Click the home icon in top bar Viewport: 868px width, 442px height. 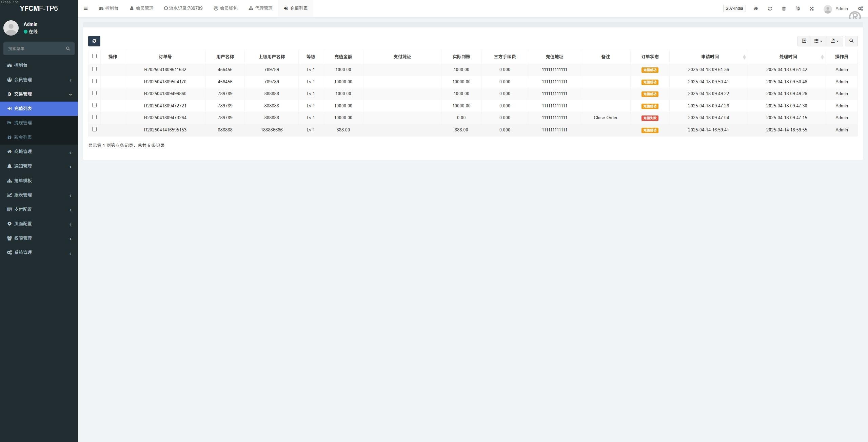(756, 8)
